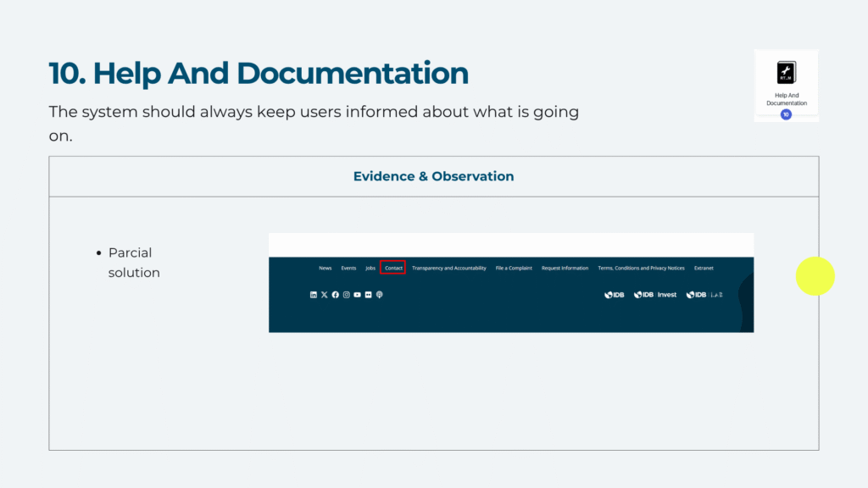
Task: Go to the Events footer link
Action: pos(348,268)
